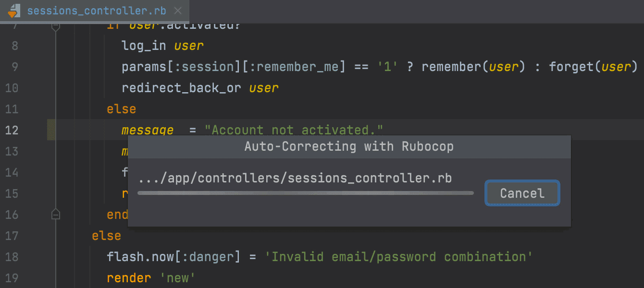Click the auto-correct progress bar

(x=305, y=193)
